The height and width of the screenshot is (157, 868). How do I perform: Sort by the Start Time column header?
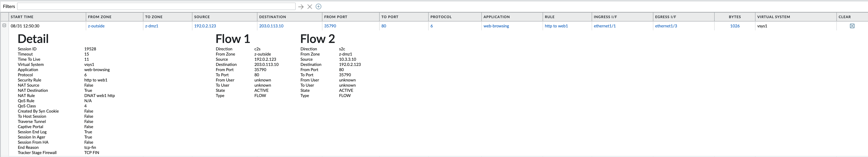click(x=22, y=17)
